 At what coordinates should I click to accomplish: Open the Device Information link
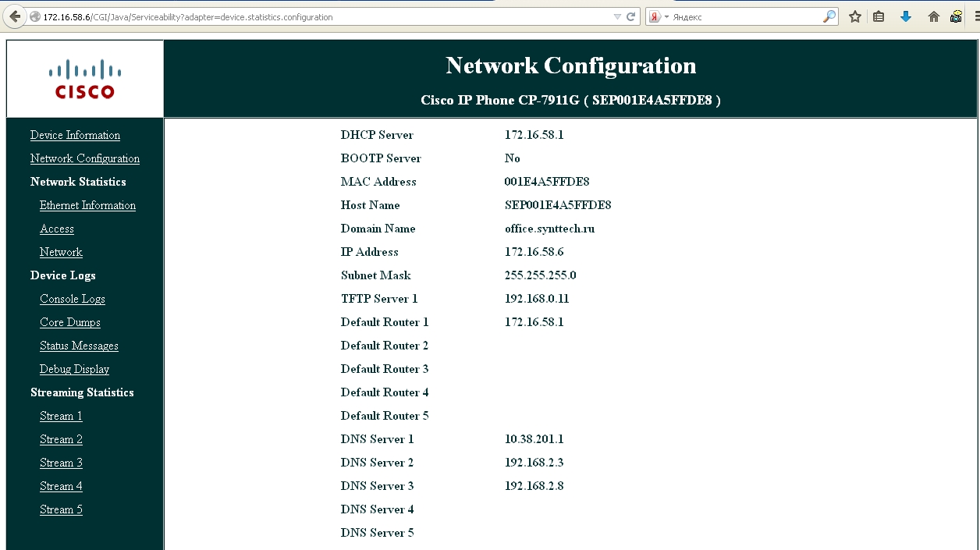point(75,135)
